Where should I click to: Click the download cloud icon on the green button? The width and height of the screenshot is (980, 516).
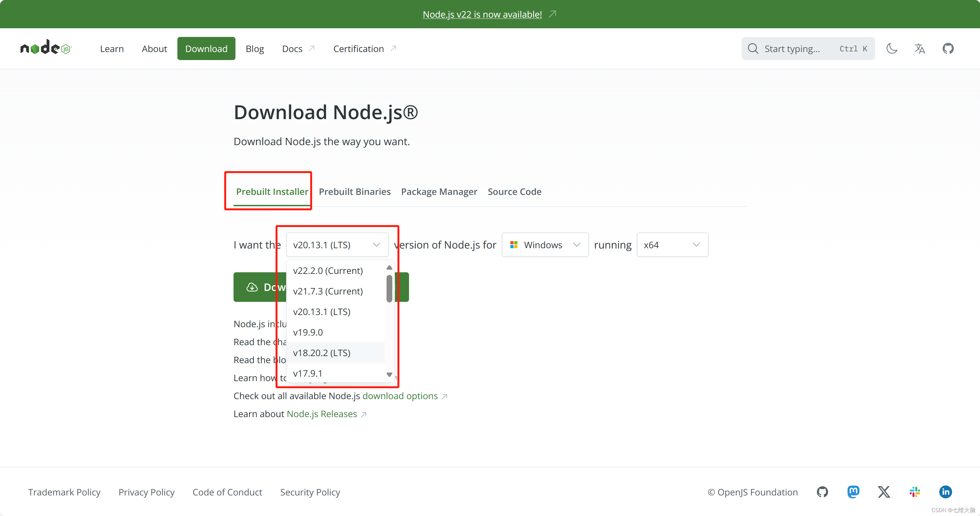point(252,287)
